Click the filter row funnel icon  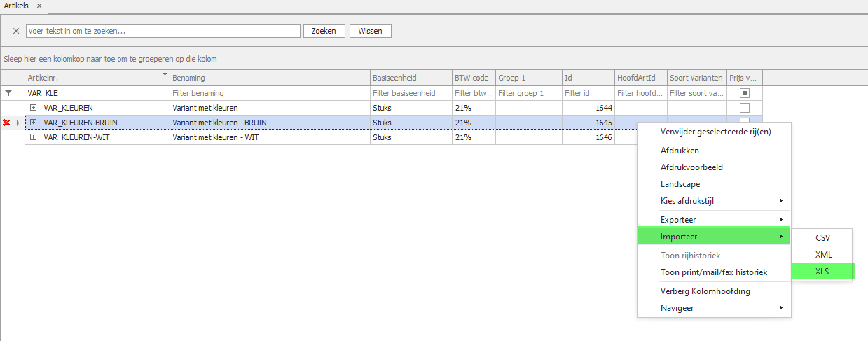(8, 93)
